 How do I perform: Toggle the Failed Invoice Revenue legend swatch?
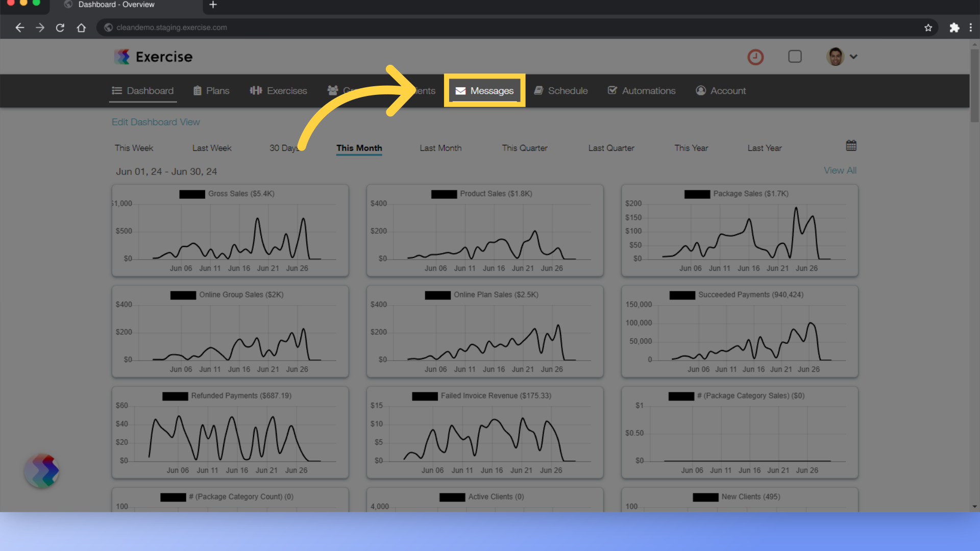point(425,396)
